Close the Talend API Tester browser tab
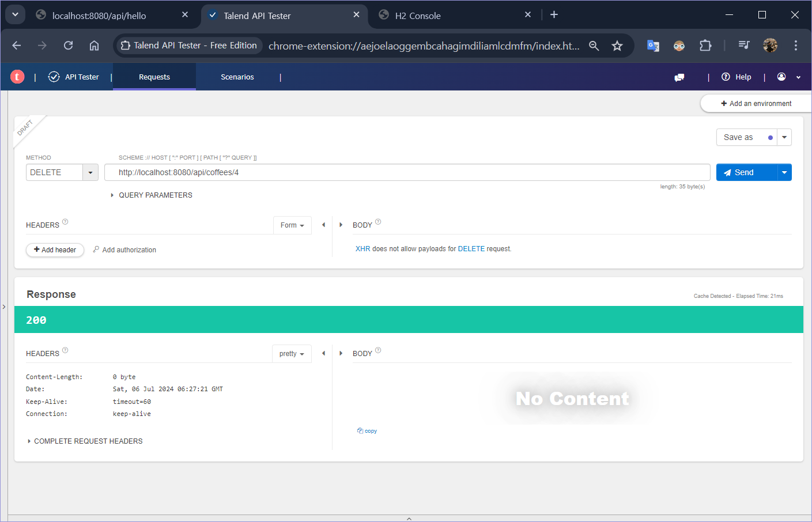 [x=356, y=14]
